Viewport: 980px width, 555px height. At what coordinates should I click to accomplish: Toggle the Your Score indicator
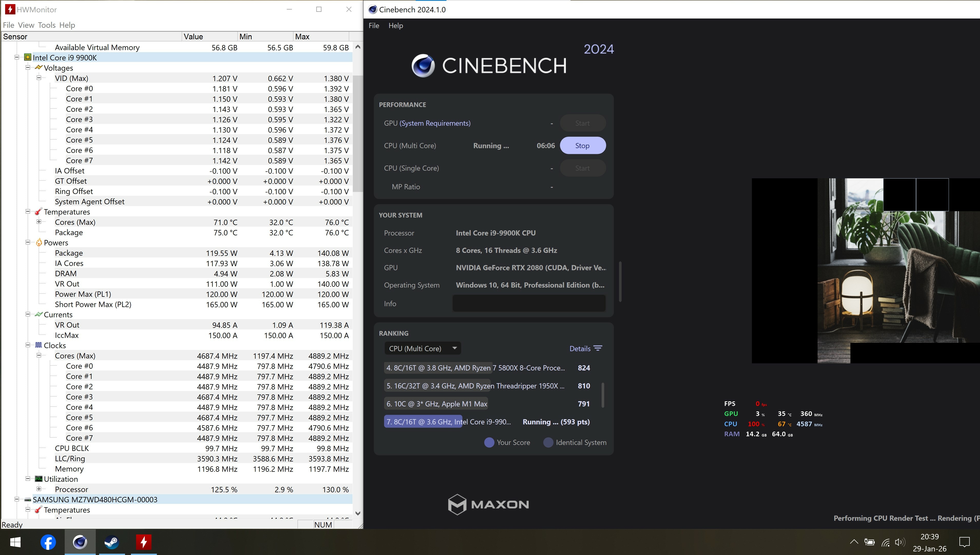[489, 442]
